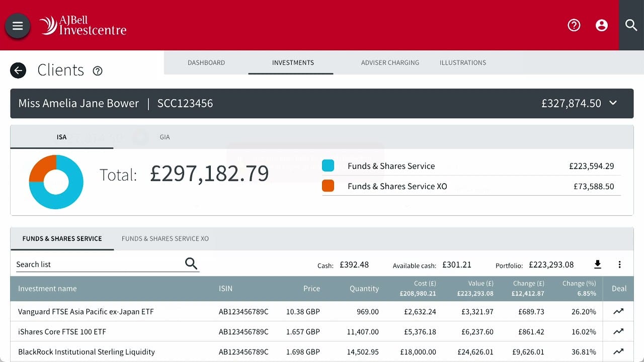
Task: Open the Illustrations tab
Action: coord(463,63)
